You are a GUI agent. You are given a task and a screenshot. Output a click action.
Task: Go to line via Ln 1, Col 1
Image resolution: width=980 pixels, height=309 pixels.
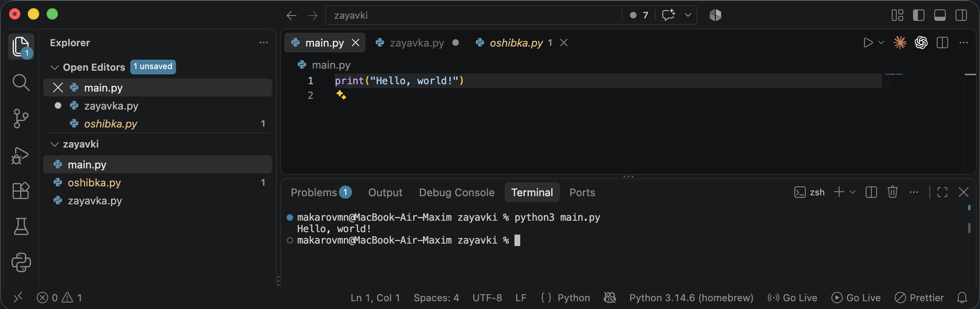(375, 298)
